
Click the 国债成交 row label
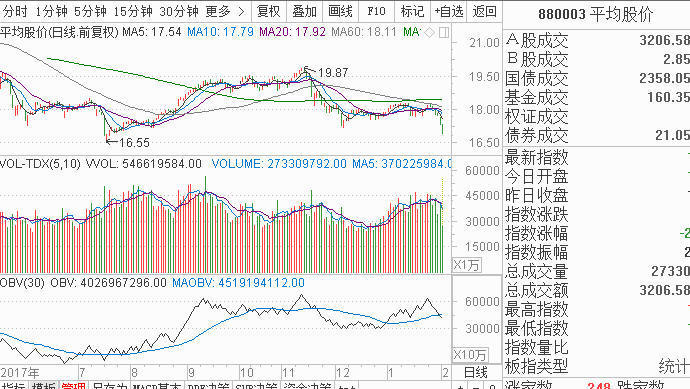pos(537,78)
